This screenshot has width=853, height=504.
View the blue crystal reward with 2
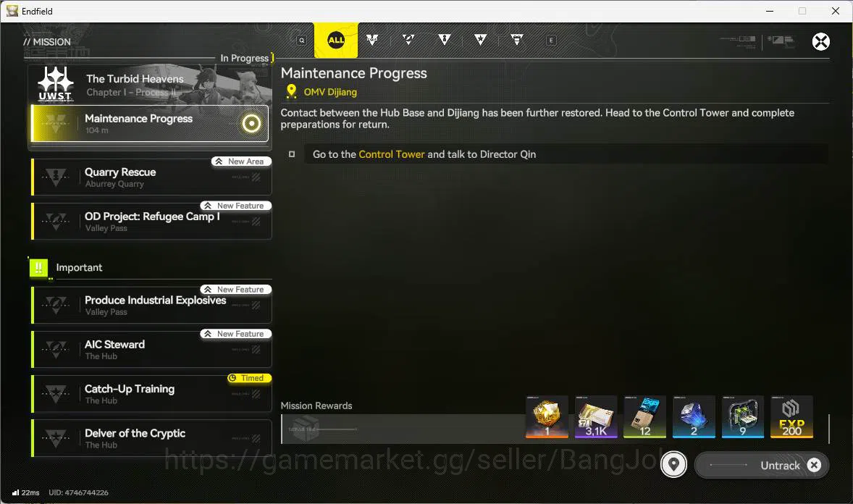point(694,417)
